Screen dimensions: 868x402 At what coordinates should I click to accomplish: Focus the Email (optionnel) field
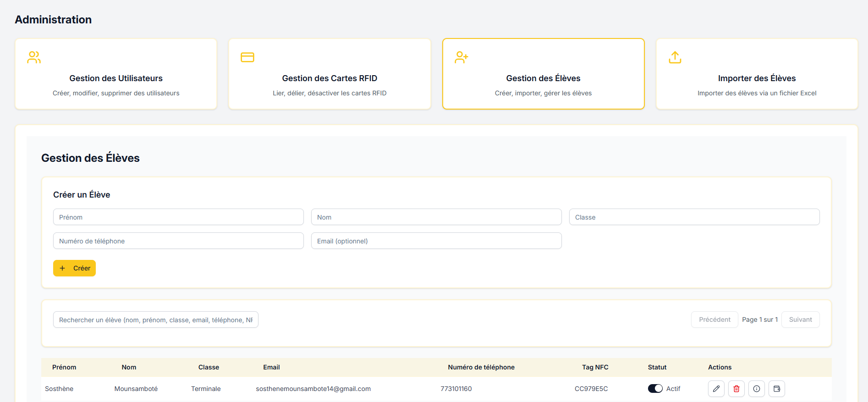pos(436,241)
